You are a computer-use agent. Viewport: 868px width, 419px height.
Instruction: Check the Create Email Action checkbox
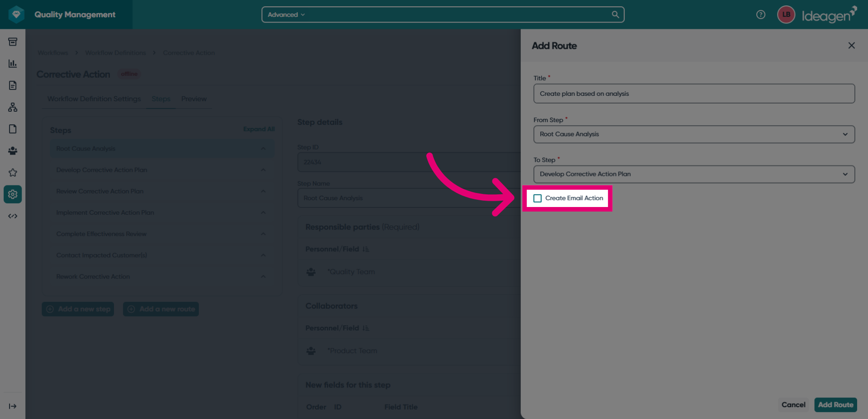[x=538, y=198]
